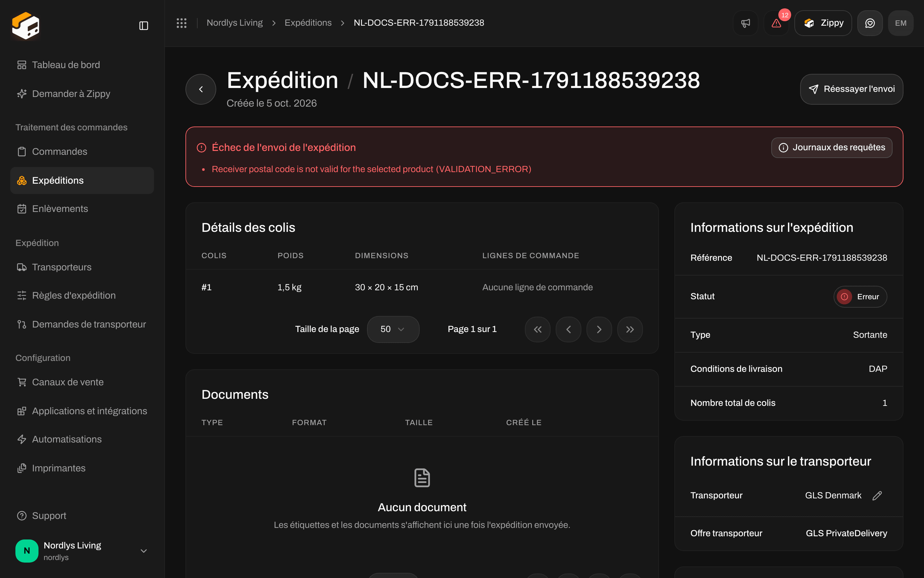Image resolution: width=924 pixels, height=578 pixels.
Task: Open Transporteurs
Action: [x=82, y=267]
